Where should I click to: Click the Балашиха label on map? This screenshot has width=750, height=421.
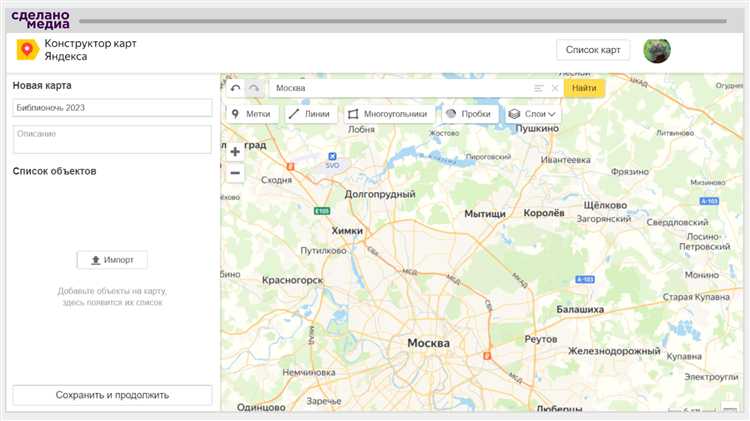[580, 310]
